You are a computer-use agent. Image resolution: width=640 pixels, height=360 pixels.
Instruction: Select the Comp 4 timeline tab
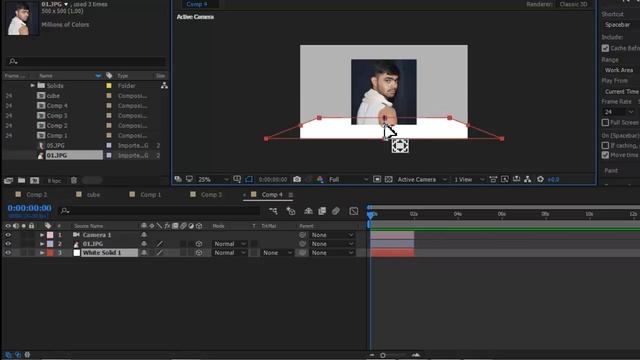coord(271,194)
